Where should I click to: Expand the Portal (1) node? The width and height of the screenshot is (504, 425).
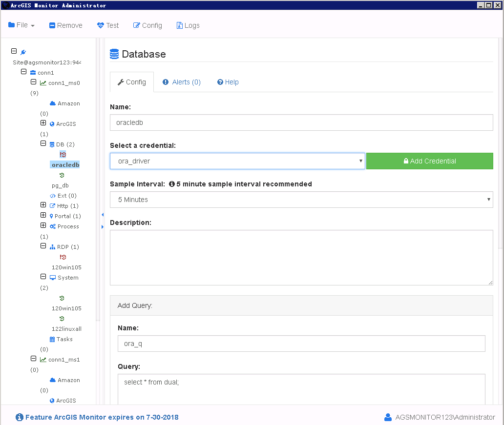pyautogui.click(x=43, y=215)
